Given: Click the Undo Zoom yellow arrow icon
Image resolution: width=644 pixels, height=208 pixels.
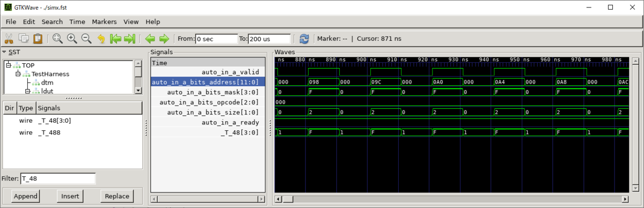Looking at the screenshot, I should point(101,39).
